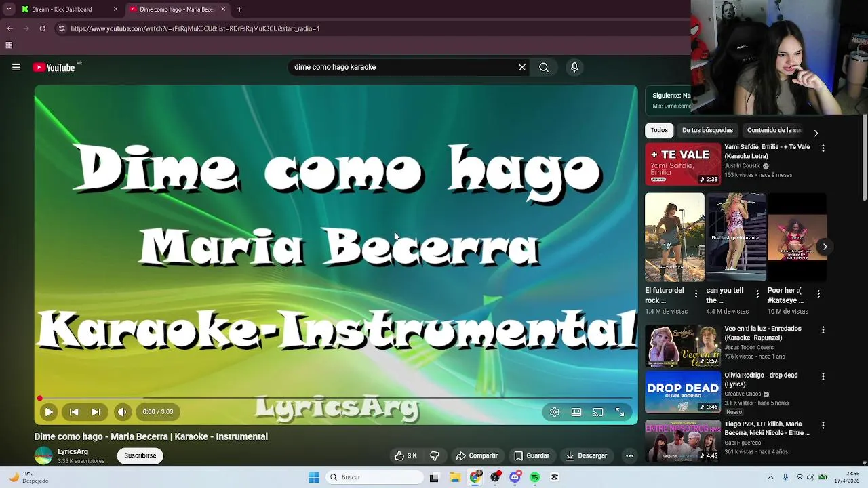Skip to the previous video
868x488 pixels.
[x=74, y=411]
